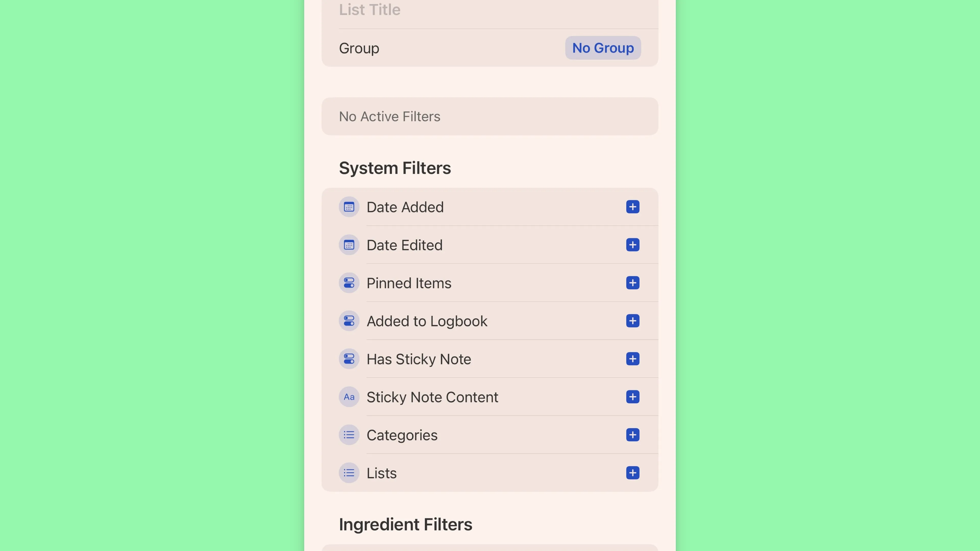Click the toggle icon beside Pinned Items
The height and width of the screenshot is (551, 980).
349,283
